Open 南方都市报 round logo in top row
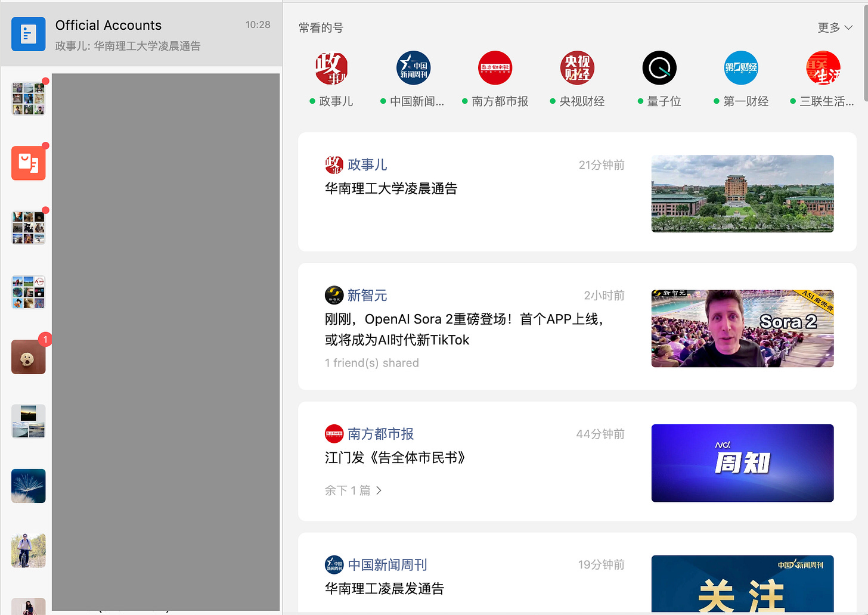Screen dimensions: 868x615 click(x=495, y=68)
